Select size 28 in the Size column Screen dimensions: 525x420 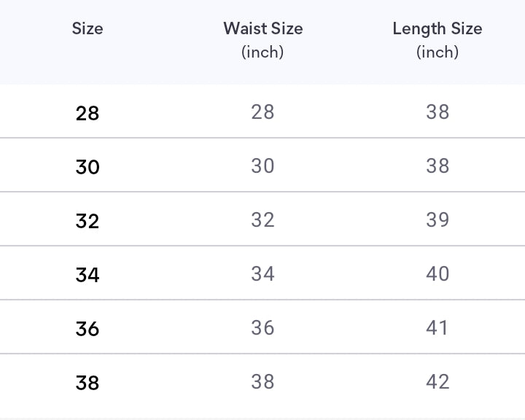pyautogui.click(x=87, y=113)
